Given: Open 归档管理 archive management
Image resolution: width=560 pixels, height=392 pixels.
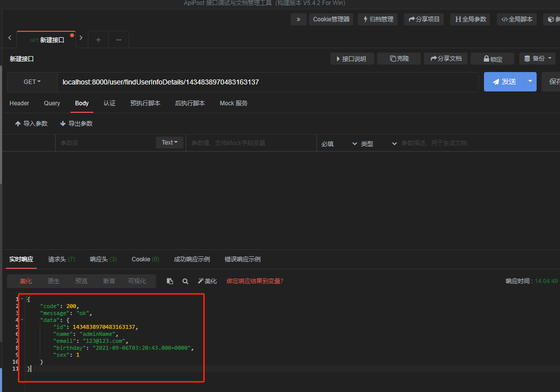Looking at the screenshot, I should (378, 19).
